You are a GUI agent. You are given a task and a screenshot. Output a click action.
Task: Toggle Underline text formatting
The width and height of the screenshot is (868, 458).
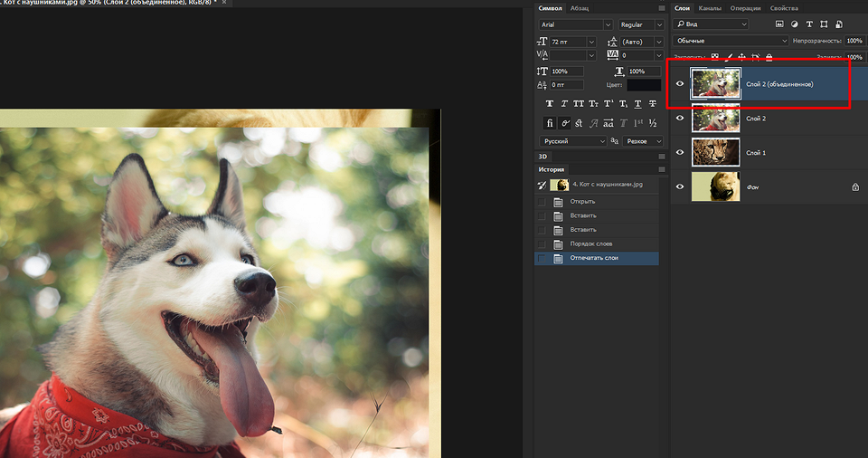coord(637,103)
